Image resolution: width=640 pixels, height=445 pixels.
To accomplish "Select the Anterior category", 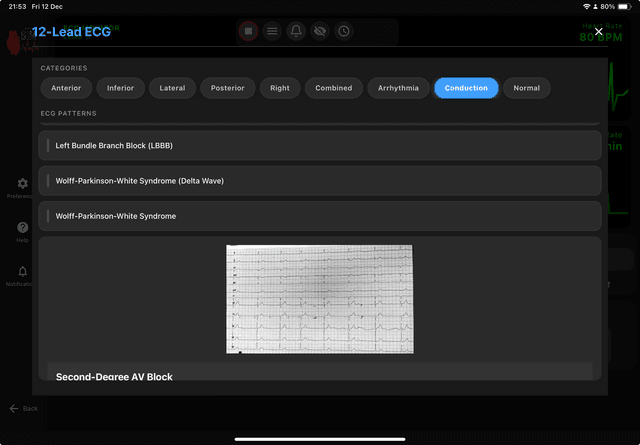I will (x=66, y=88).
